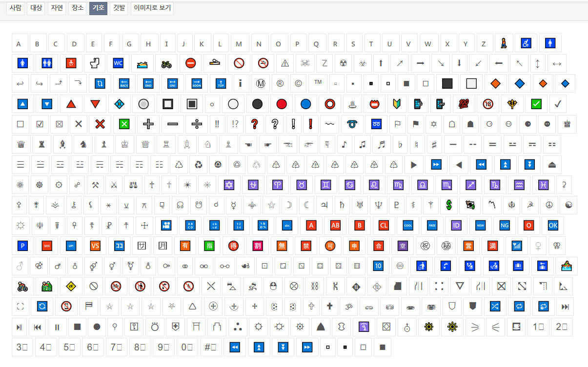Choose the Om ॐ symbol
Image resolution: width=588 pixels, height=367 pixels.
(349, 306)
